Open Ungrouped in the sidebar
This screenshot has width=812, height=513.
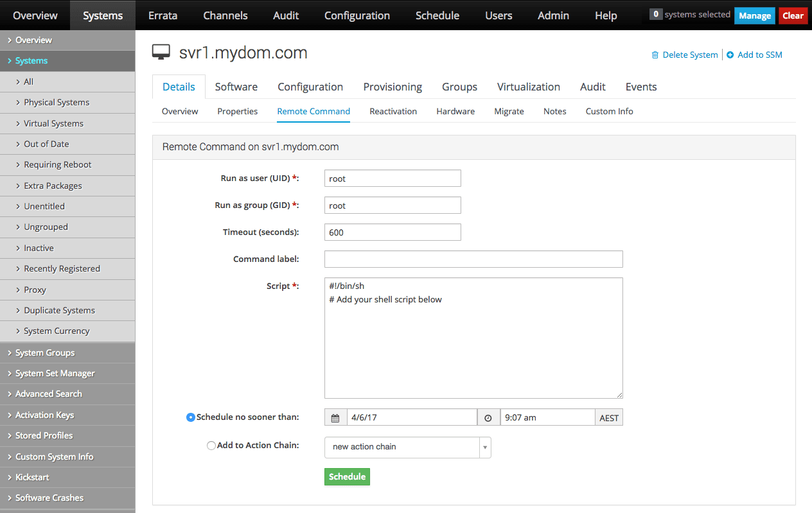point(67,227)
